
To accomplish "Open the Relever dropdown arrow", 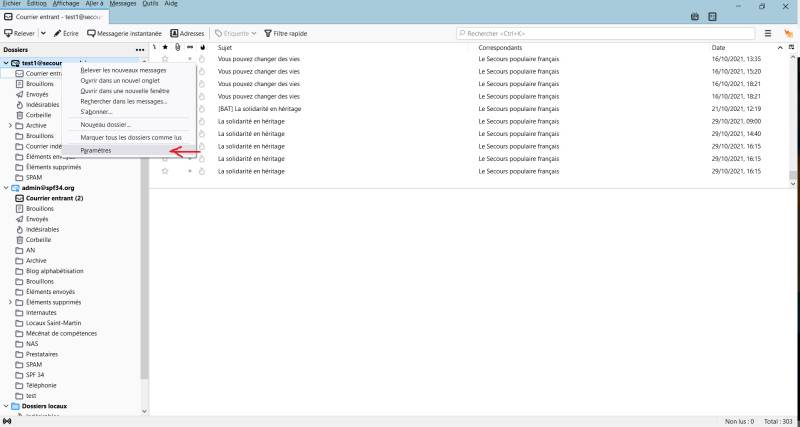I will tap(43, 33).
